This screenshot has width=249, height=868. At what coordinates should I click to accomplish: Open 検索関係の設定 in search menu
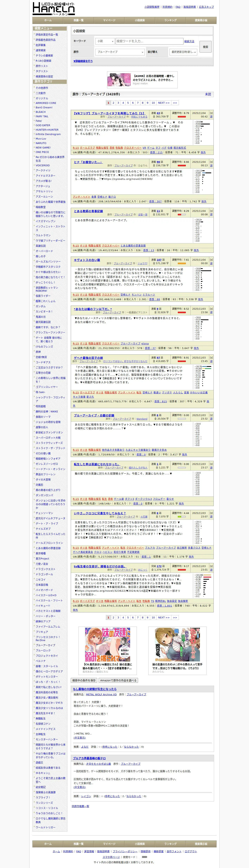pyautogui.click(x=44, y=77)
